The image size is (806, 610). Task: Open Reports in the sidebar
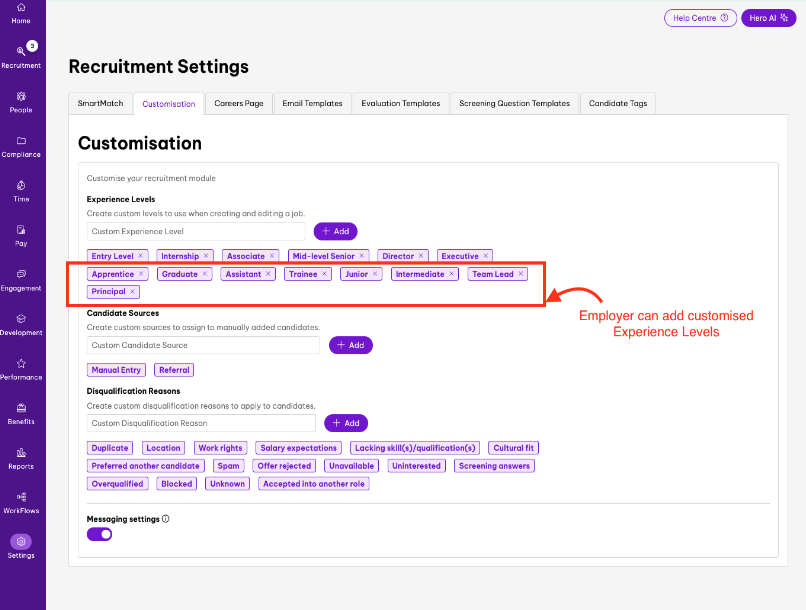tap(21, 459)
